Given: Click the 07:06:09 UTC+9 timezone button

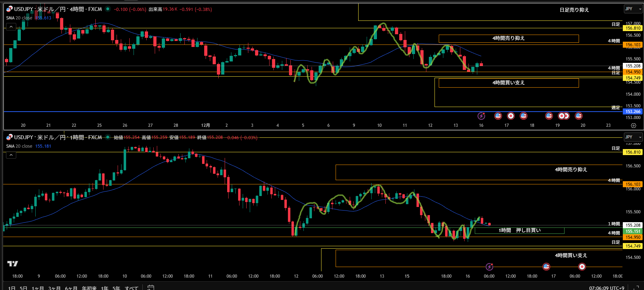Looking at the screenshot, I should tap(606, 288).
